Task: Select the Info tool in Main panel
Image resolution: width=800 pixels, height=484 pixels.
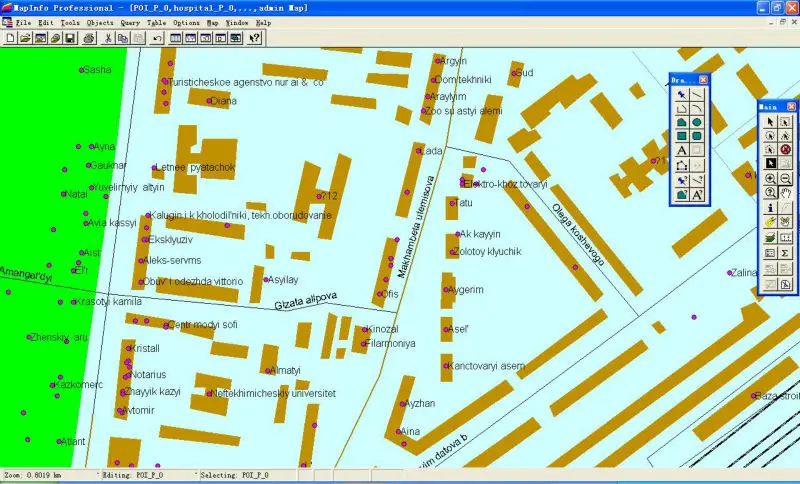Action: point(770,208)
